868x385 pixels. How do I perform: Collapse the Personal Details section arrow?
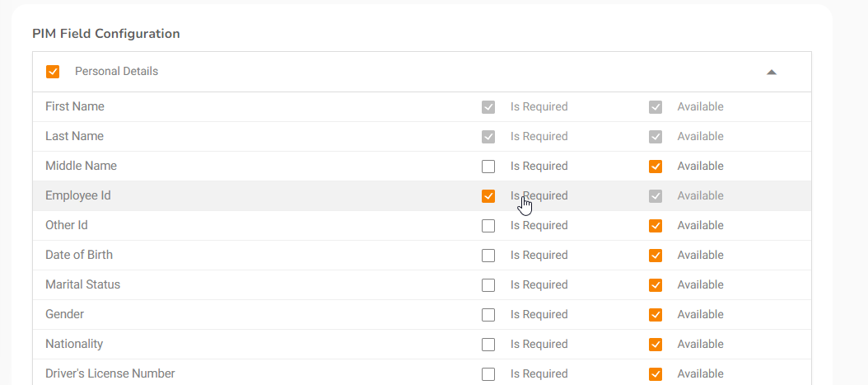tap(772, 72)
